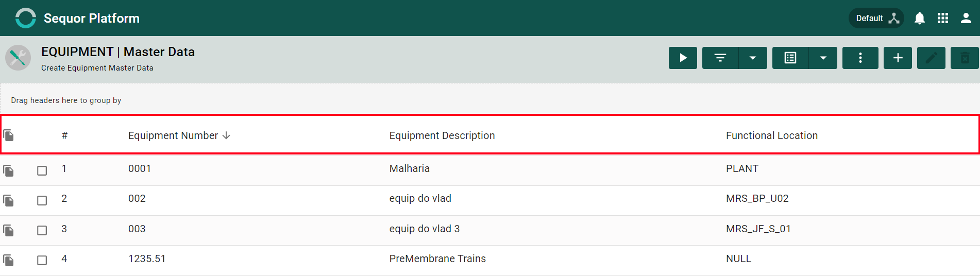Click the trash delete button

click(965, 58)
